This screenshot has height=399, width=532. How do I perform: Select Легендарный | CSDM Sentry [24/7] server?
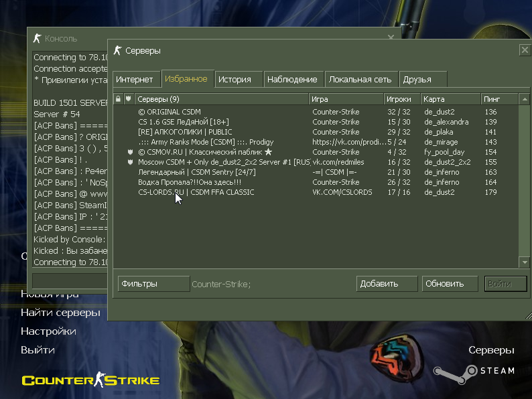point(316,172)
